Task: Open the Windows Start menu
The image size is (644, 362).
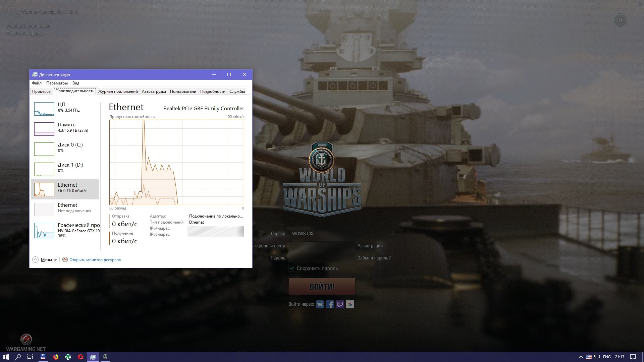Action: pos(6,357)
